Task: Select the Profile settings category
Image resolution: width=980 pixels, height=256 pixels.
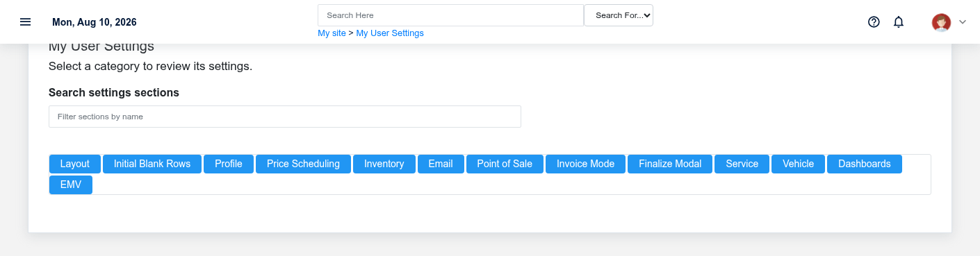Action: pyautogui.click(x=229, y=164)
